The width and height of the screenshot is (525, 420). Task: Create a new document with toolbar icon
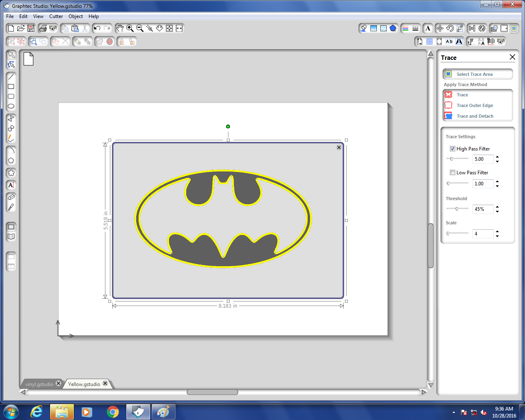click(11, 28)
